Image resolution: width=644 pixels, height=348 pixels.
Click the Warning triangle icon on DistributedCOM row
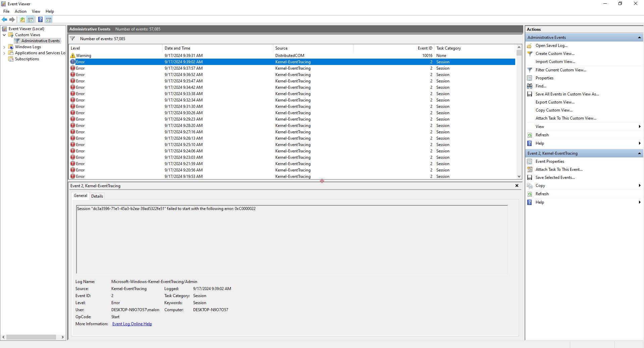(x=73, y=56)
